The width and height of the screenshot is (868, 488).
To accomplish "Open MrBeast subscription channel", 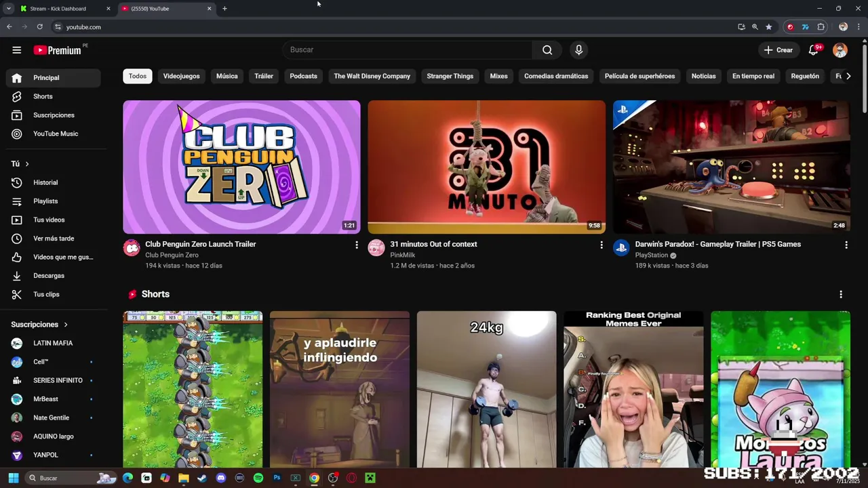I will point(54,399).
